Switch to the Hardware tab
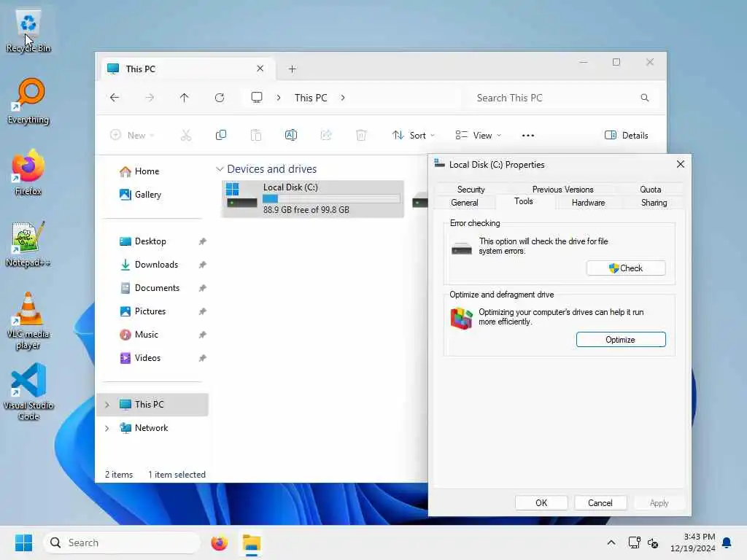This screenshot has height=560, width=747. pyautogui.click(x=589, y=203)
